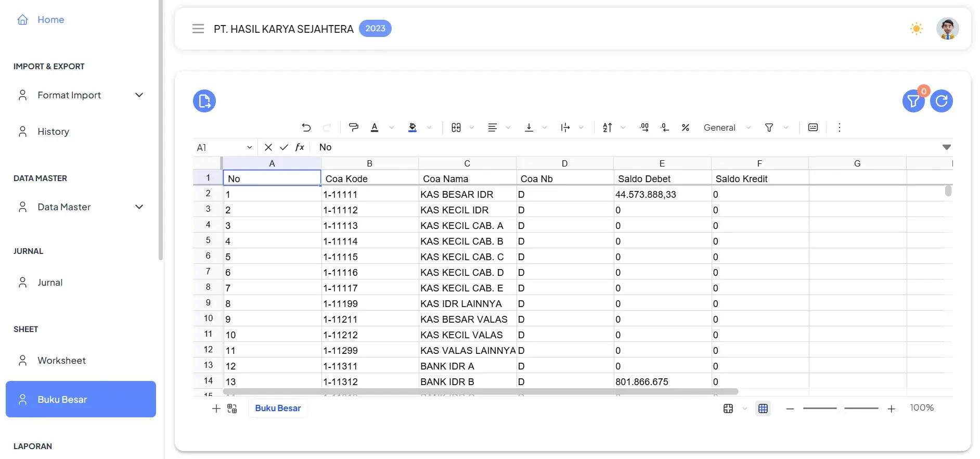Open the user avatar profile

tap(948, 29)
